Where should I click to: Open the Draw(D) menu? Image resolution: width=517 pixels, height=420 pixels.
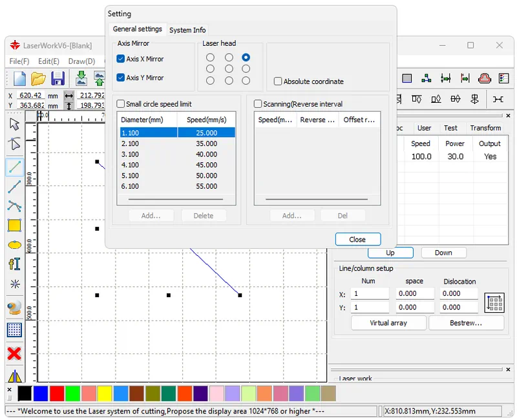click(81, 61)
